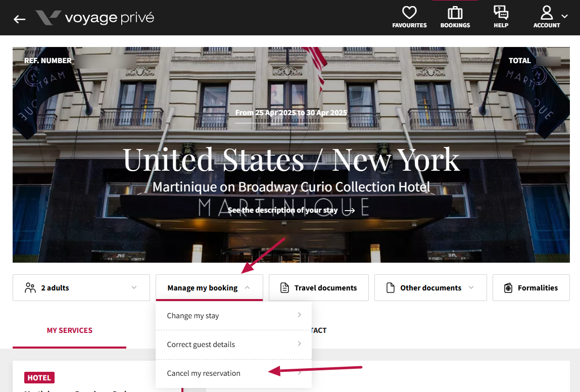Click the 2 adults chevron arrow
580x392 pixels.
click(x=134, y=287)
